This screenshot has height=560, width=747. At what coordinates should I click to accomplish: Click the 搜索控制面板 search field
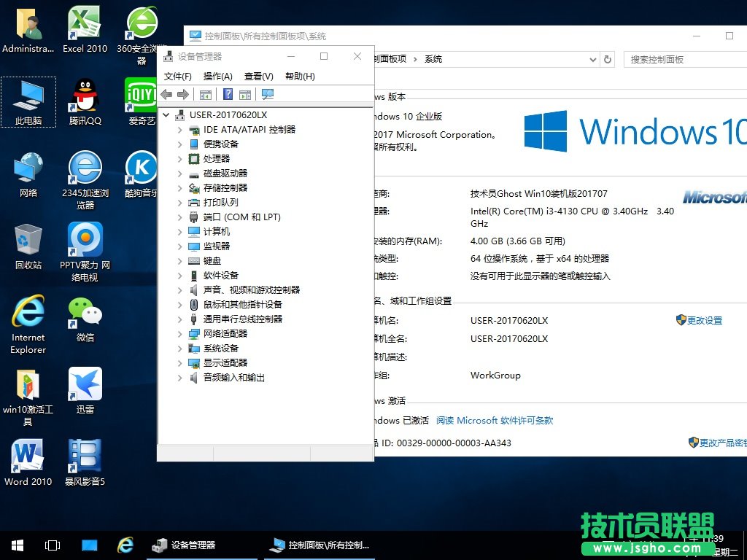coord(685,60)
